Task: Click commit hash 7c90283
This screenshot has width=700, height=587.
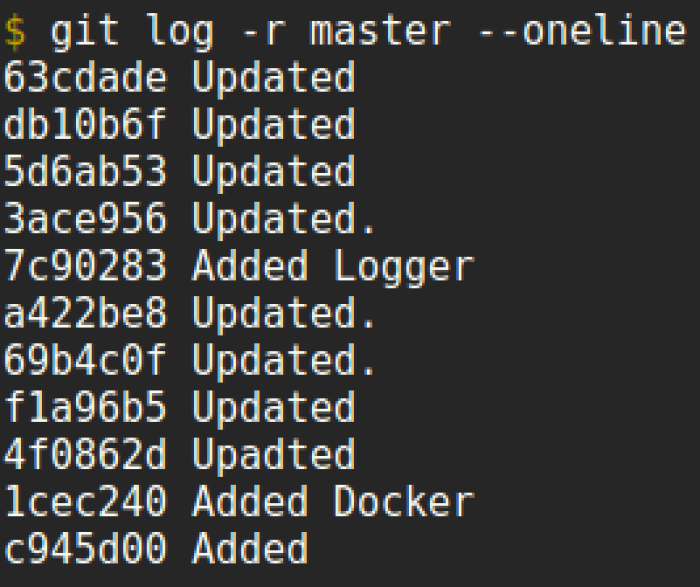Action: pyautogui.click(x=85, y=265)
